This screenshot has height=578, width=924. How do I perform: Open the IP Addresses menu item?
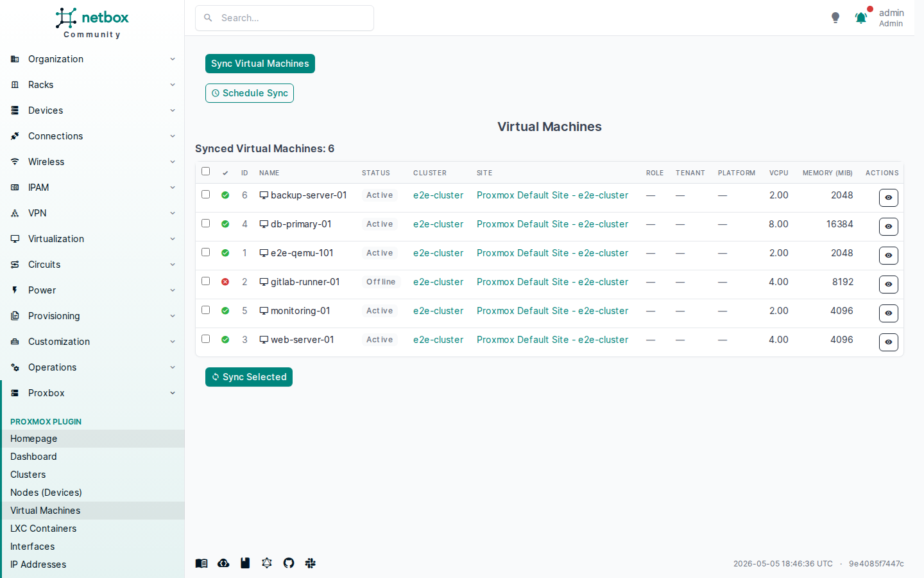(x=92, y=565)
